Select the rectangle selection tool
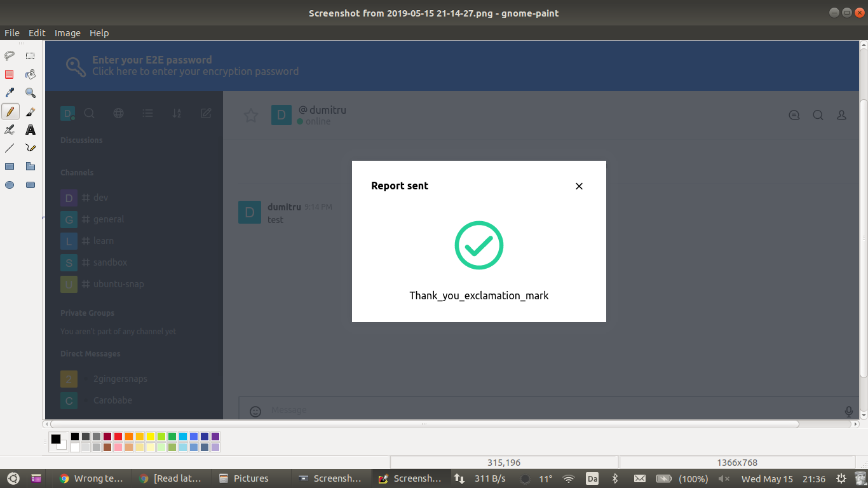Viewport: 868px width, 488px height. click(30, 56)
